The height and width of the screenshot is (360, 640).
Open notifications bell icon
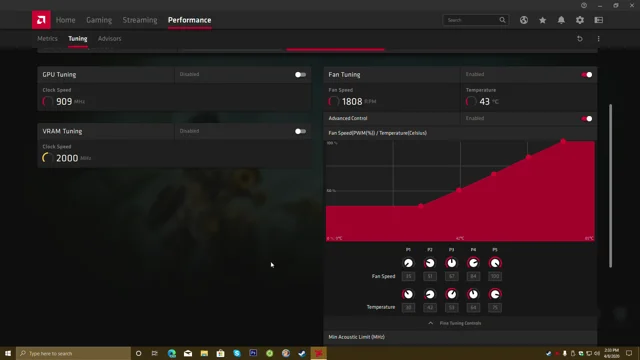[x=561, y=20]
